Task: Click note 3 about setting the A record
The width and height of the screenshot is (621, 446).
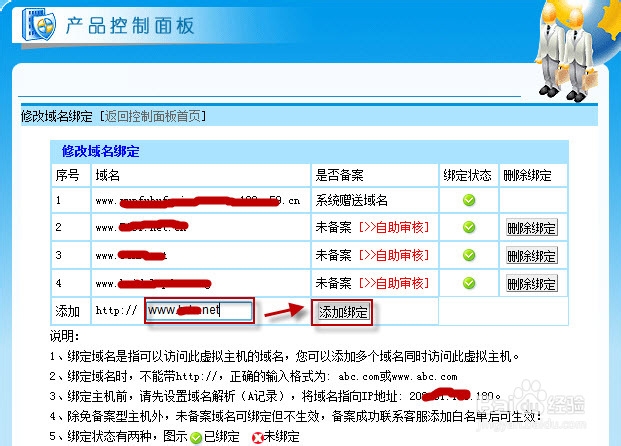Action: (x=275, y=396)
